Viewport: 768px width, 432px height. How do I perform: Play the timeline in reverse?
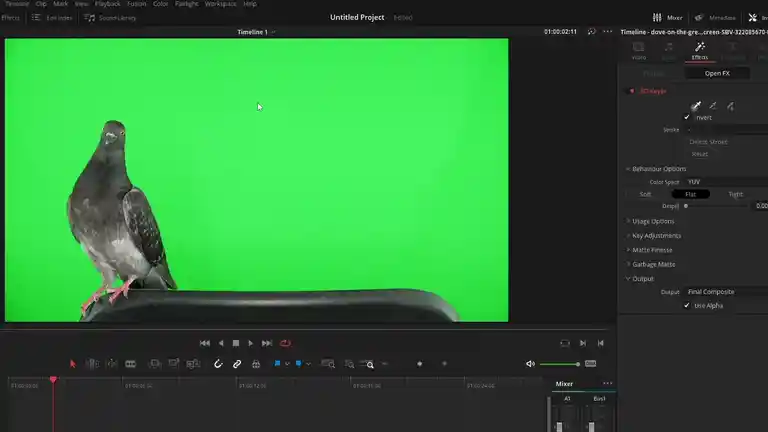[x=221, y=343]
